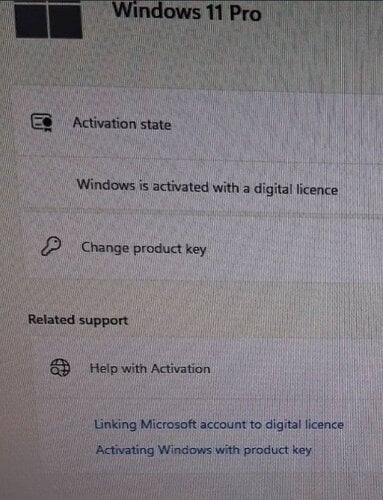Viewport: 383px width, 500px height.
Task: Click the Windows is activated status text
Action: click(207, 187)
